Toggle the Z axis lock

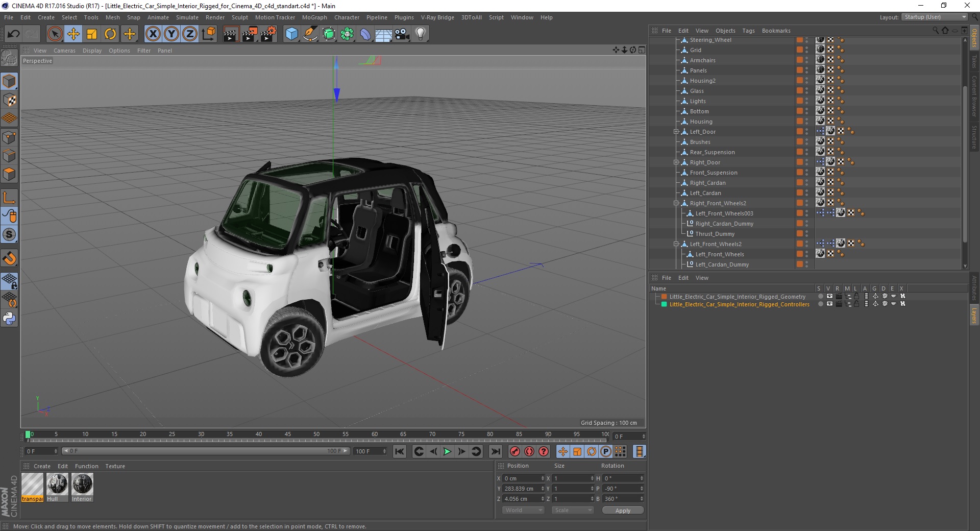pos(190,34)
